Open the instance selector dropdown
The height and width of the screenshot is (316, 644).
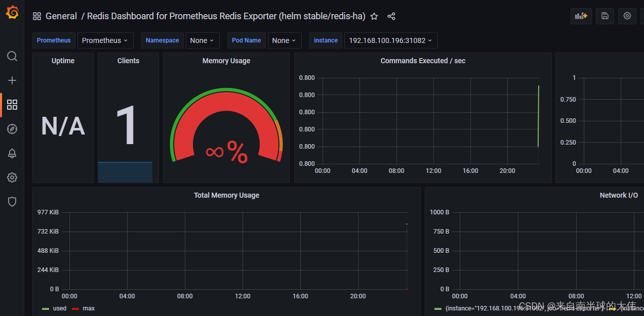[391, 40]
